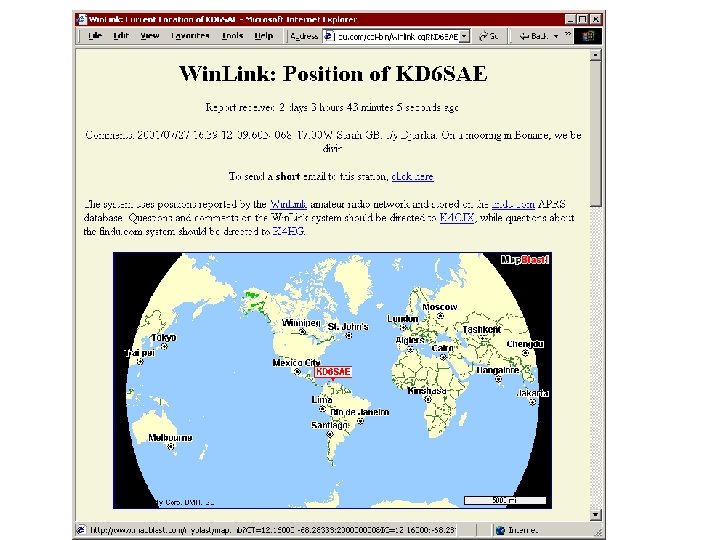The width and height of the screenshot is (720, 540).
Task: Show more toolbar buttons chevron
Action: pyautogui.click(x=568, y=34)
